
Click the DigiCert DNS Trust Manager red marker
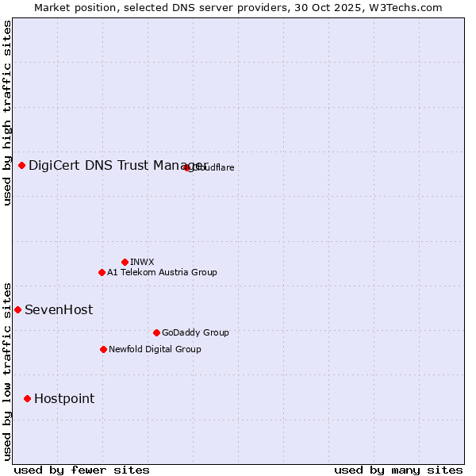[x=22, y=165]
